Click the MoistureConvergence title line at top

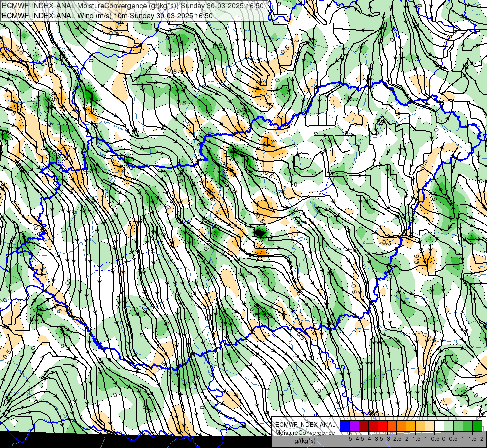(x=133, y=6)
